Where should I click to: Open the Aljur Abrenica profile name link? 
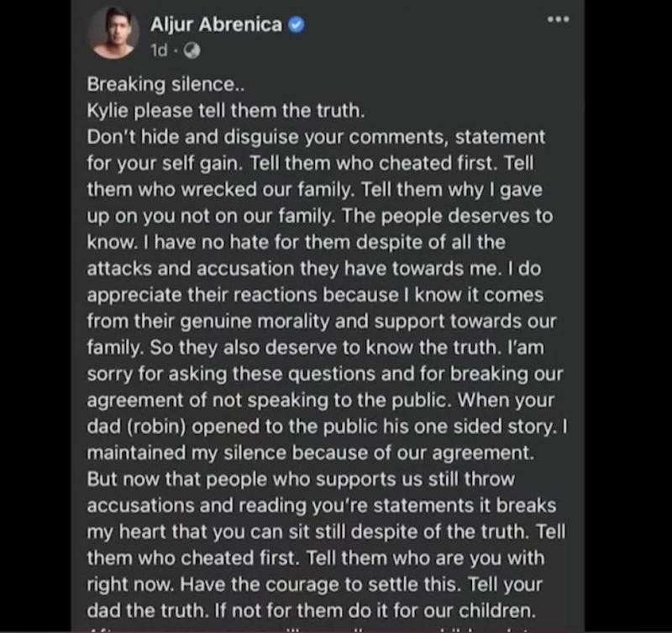click(216, 24)
